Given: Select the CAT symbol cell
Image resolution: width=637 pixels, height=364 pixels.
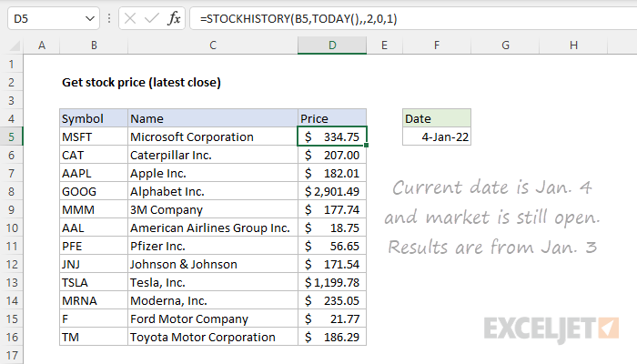Looking at the screenshot, I should (x=94, y=155).
